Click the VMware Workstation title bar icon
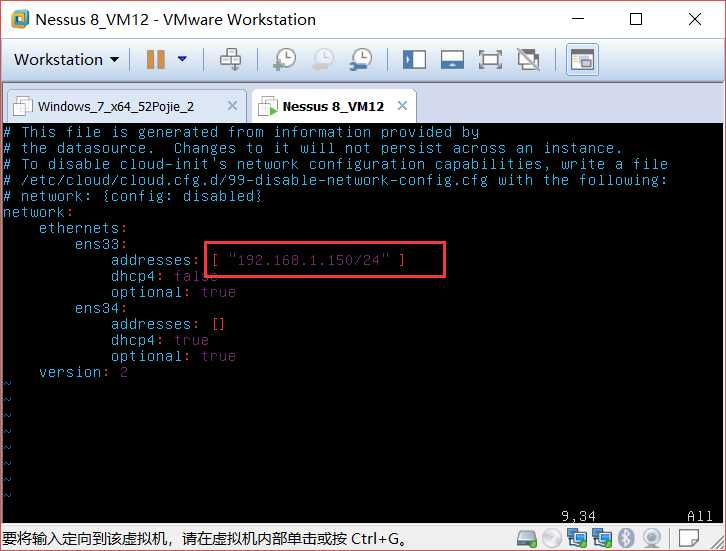726x551 pixels. click(x=20, y=19)
